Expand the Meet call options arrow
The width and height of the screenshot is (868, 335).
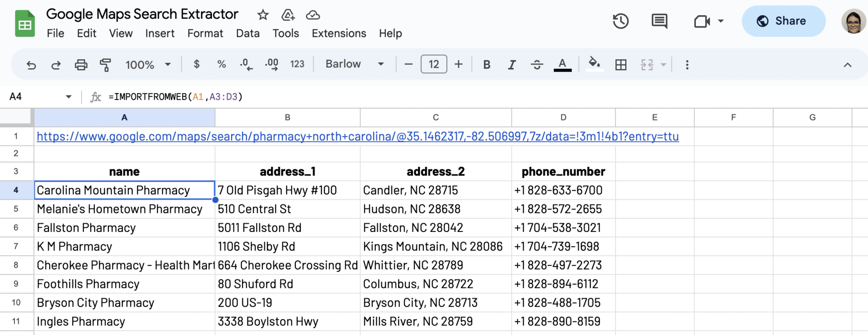click(721, 21)
